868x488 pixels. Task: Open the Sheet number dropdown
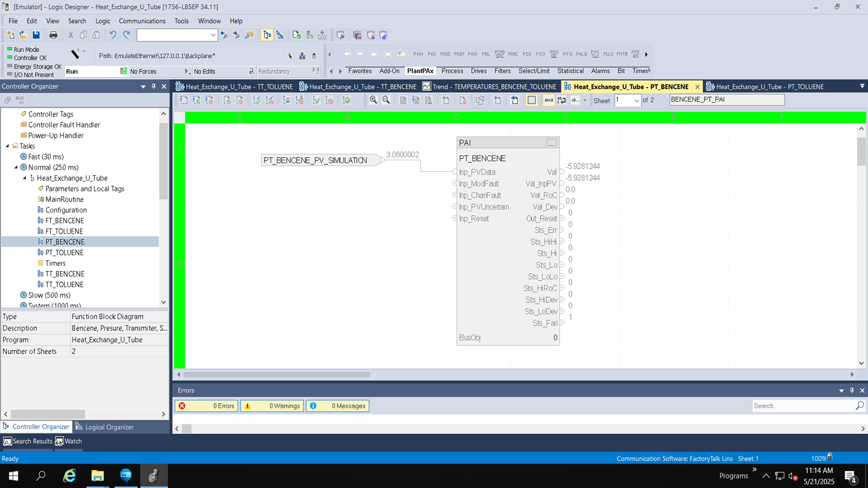point(637,100)
